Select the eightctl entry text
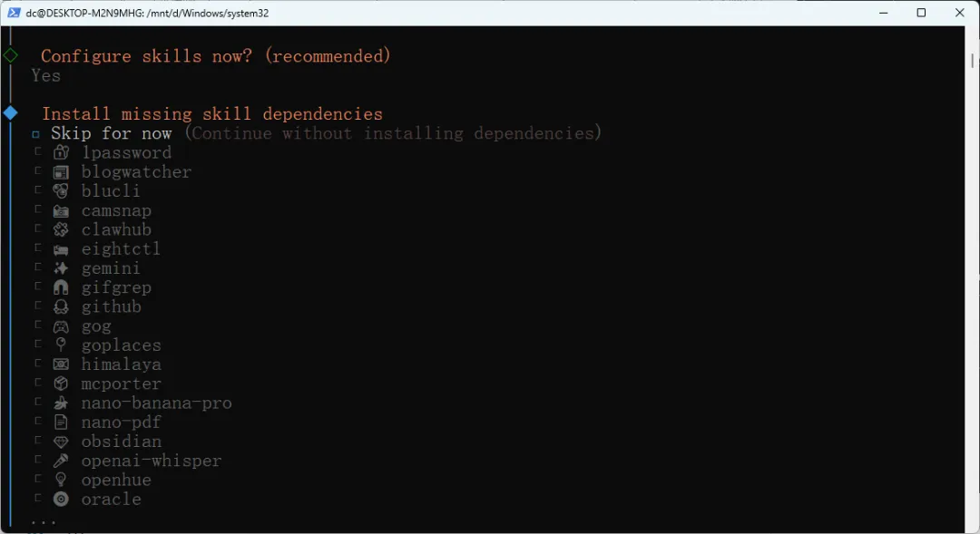This screenshot has height=534, width=980. click(x=121, y=249)
